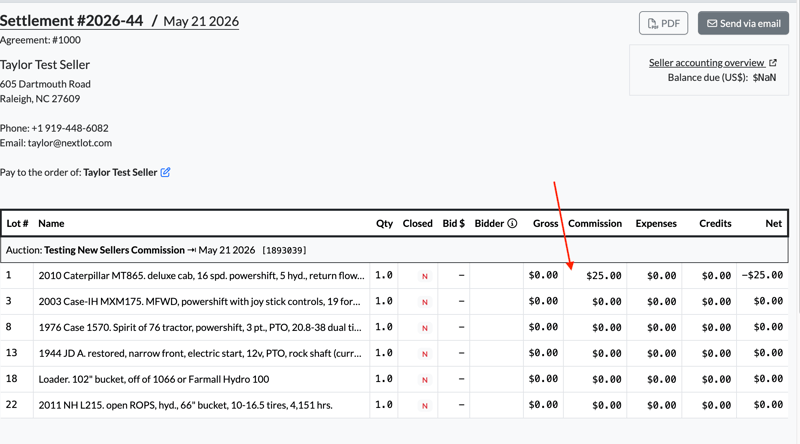The width and height of the screenshot is (800, 444).
Task: Open the Seller accounting overview link
Action: 707,63
